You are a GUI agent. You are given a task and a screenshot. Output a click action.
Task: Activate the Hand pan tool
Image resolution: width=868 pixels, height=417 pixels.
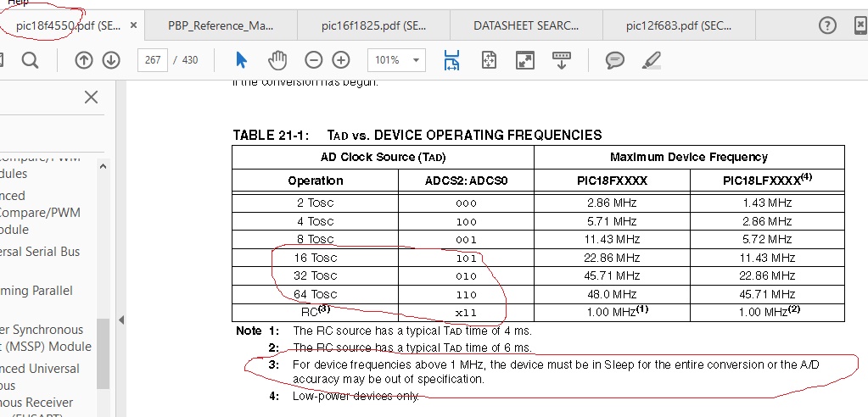[277, 59]
